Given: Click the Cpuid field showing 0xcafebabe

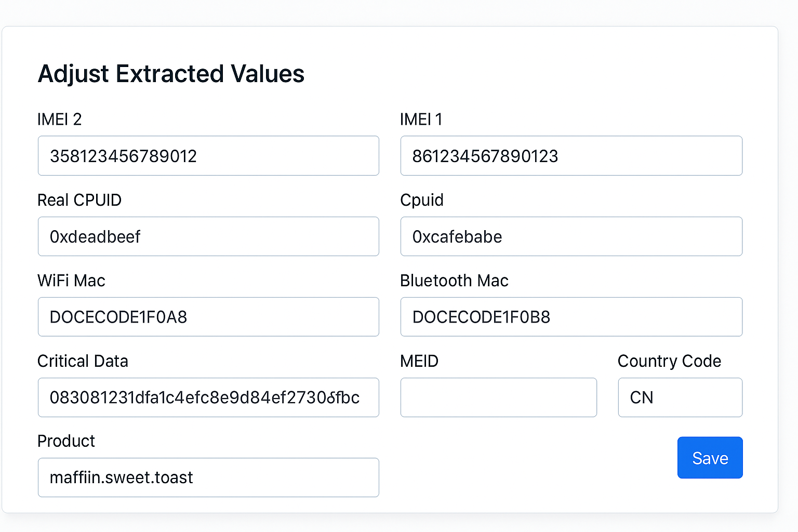Looking at the screenshot, I should (571, 236).
